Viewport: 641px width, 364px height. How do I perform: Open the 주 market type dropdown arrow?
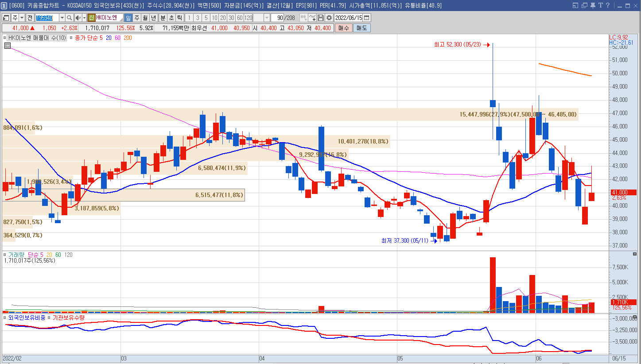(x=22, y=18)
